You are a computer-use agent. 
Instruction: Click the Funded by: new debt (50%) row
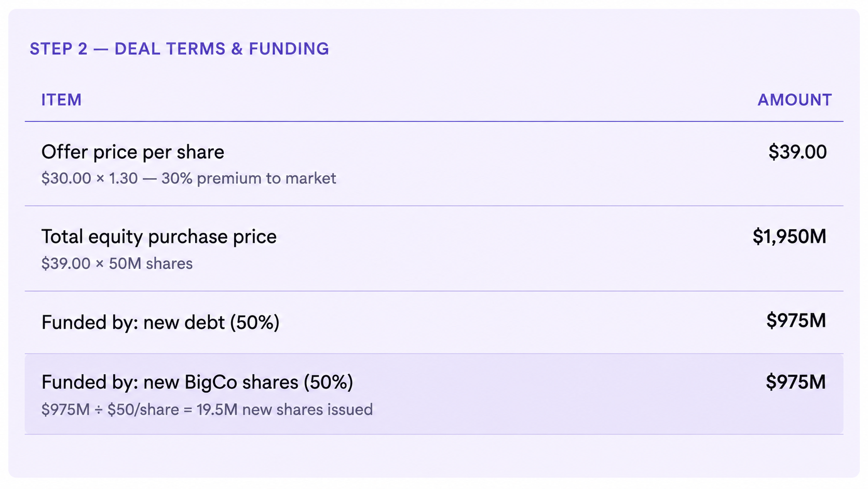pos(434,322)
